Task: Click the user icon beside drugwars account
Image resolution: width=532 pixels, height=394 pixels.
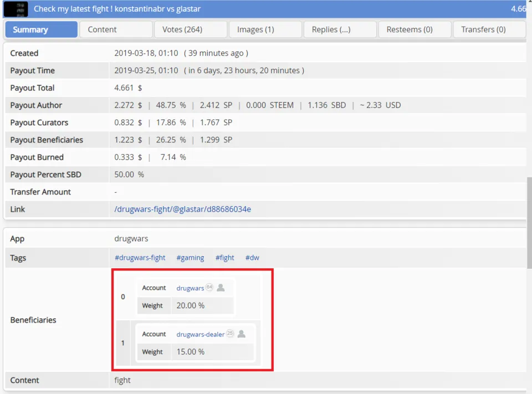Action: [221, 288]
